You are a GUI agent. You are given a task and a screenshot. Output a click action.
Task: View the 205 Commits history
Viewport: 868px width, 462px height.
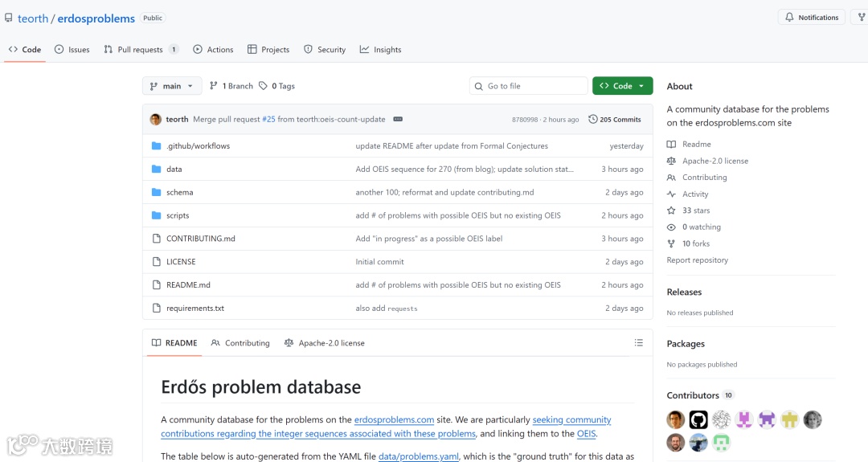point(615,119)
